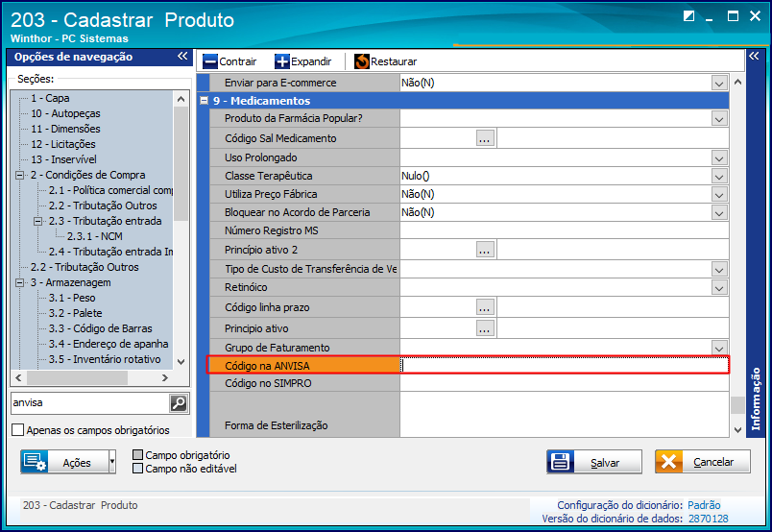Open Produto da Farmácia Popular dropdown
The width and height of the screenshot is (772, 532).
[x=719, y=118]
